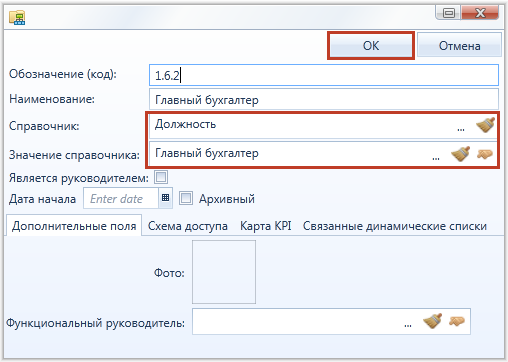Switch to the Схема доступа tab

click(x=188, y=226)
